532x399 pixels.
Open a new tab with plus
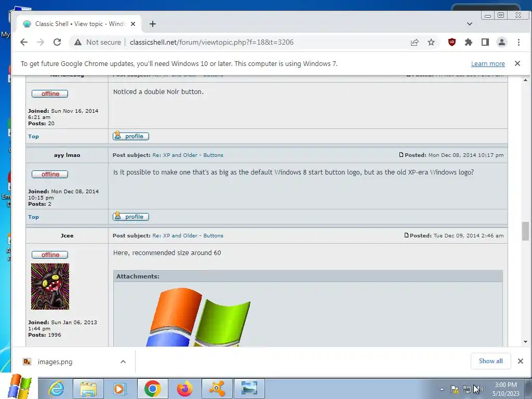(153, 24)
